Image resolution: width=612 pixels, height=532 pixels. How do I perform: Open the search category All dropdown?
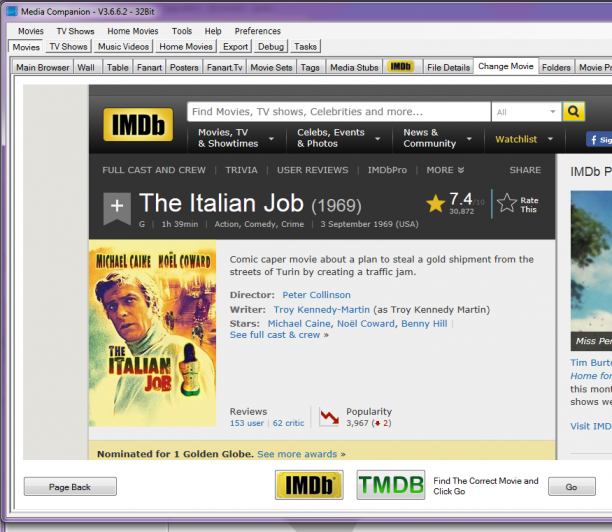(x=526, y=112)
